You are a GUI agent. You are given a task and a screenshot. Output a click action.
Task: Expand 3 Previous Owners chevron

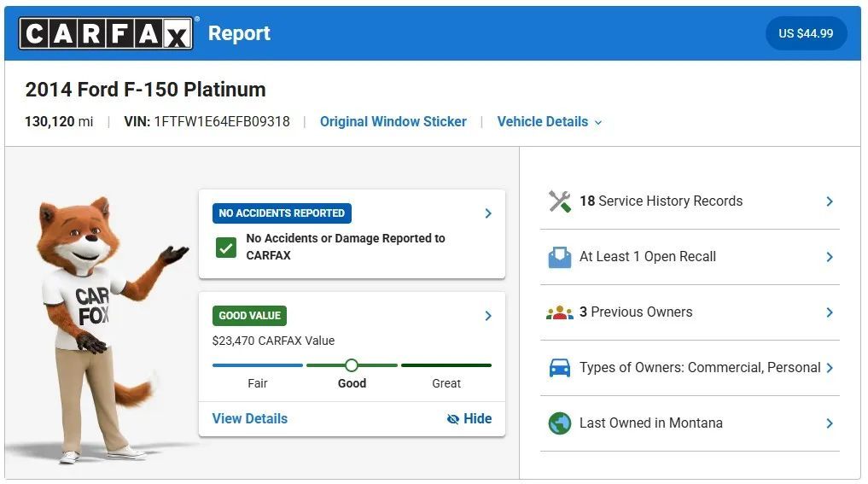tap(830, 312)
